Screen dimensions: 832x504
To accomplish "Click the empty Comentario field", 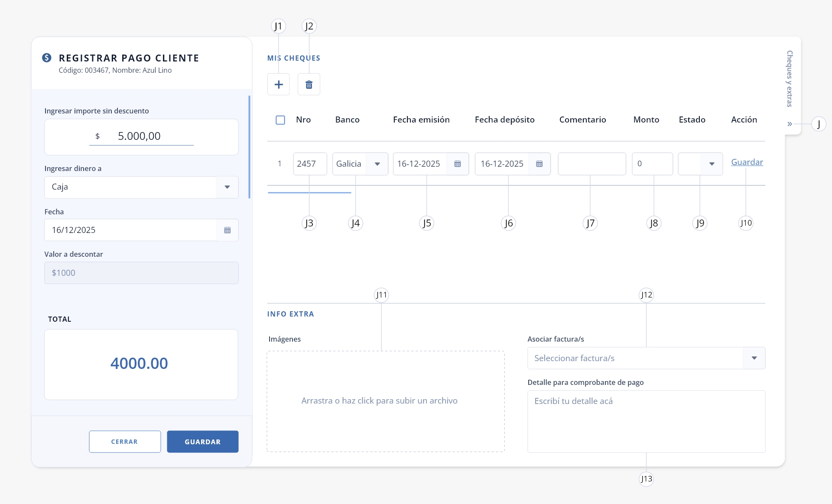I will [592, 164].
